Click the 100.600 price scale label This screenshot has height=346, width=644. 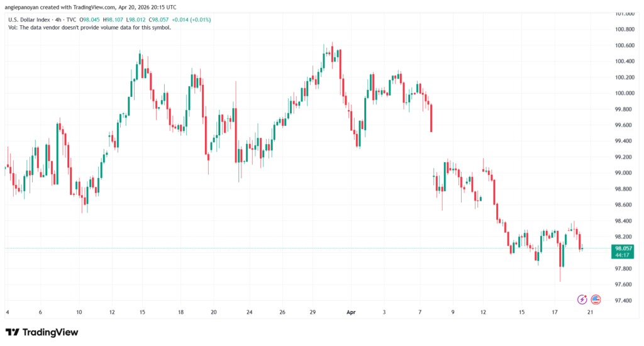625,45
